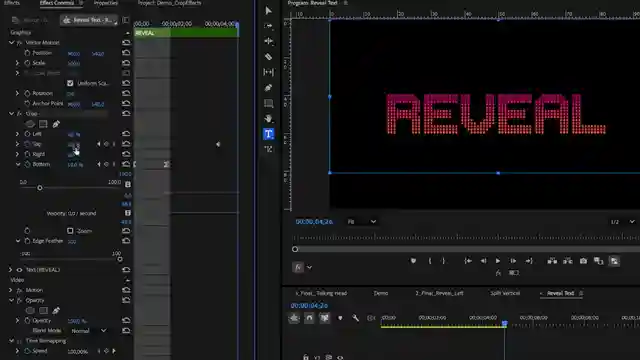The height and width of the screenshot is (360, 640).
Task: Toggle animation stopwatch for Scale
Action: tap(27, 63)
